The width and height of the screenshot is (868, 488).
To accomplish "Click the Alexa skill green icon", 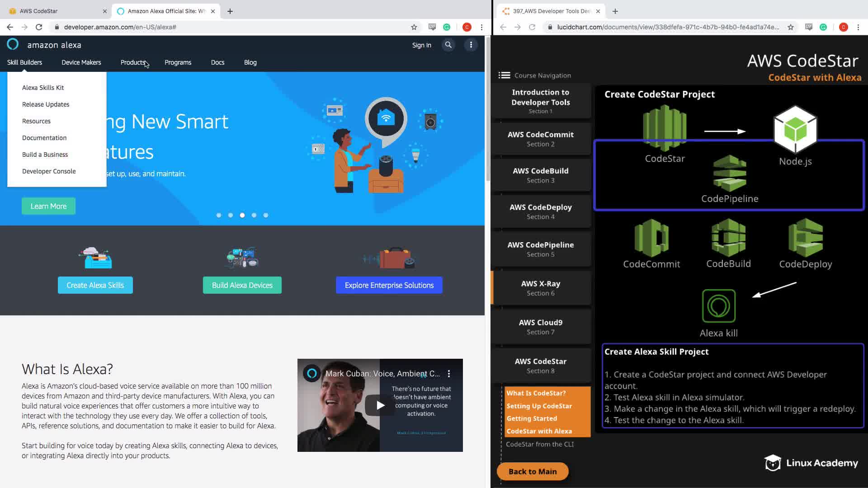I will pos(718,306).
